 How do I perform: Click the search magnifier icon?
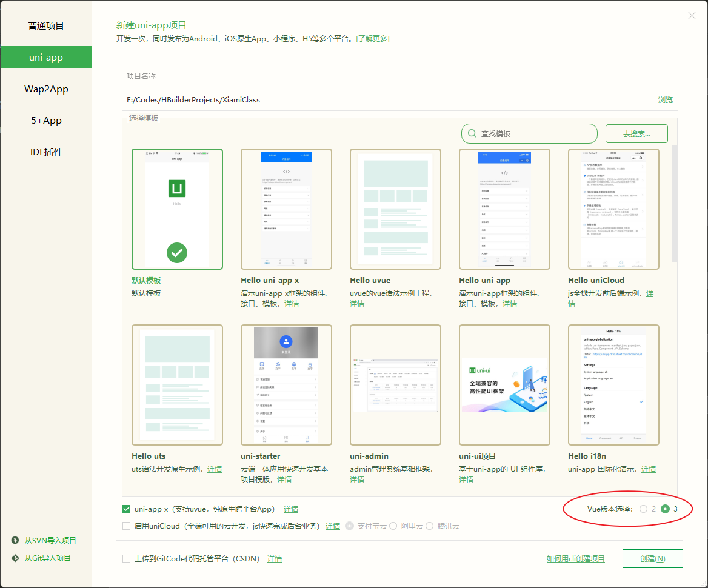tap(472, 133)
